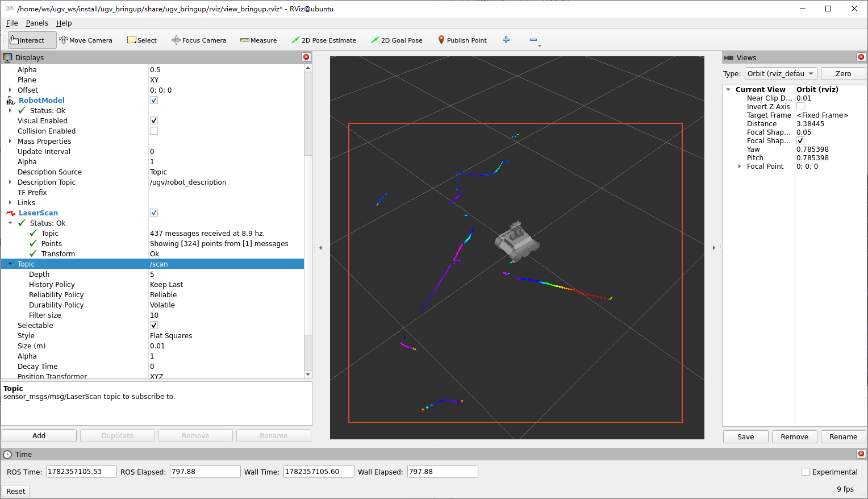The height and width of the screenshot is (499, 868).
Task: Activate the Measure tool
Action: pos(258,40)
